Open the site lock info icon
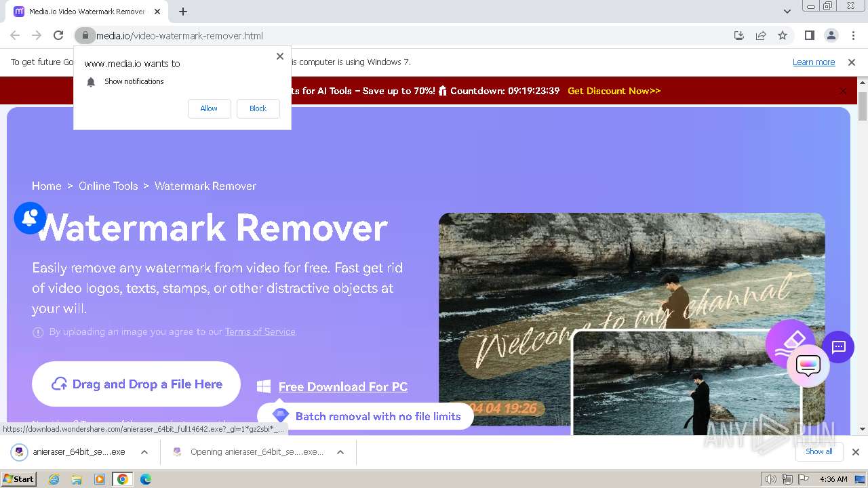This screenshot has height=488, width=868. [85, 36]
